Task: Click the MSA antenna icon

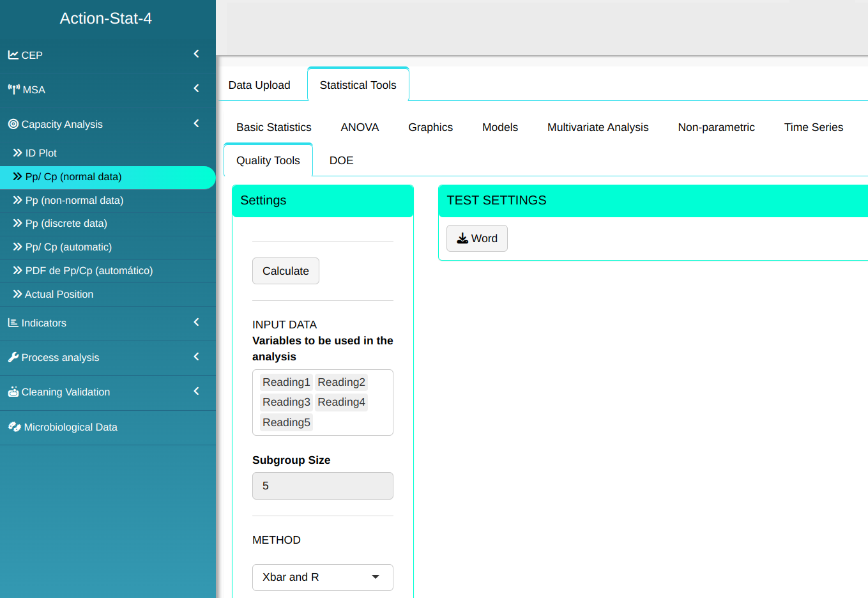Action: click(x=13, y=89)
